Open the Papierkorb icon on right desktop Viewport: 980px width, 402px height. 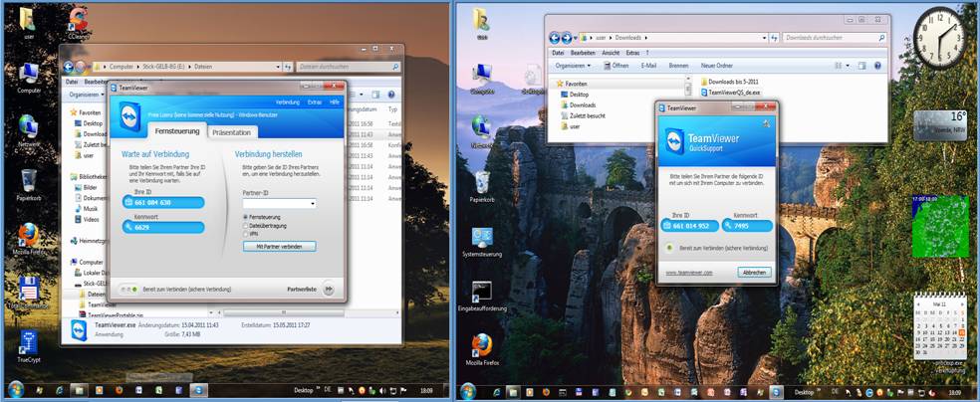pos(482,187)
